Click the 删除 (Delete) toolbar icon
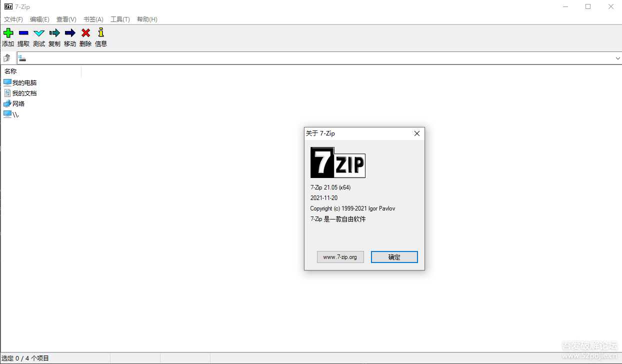The height and width of the screenshot is (364, 622). coord(85,36)
